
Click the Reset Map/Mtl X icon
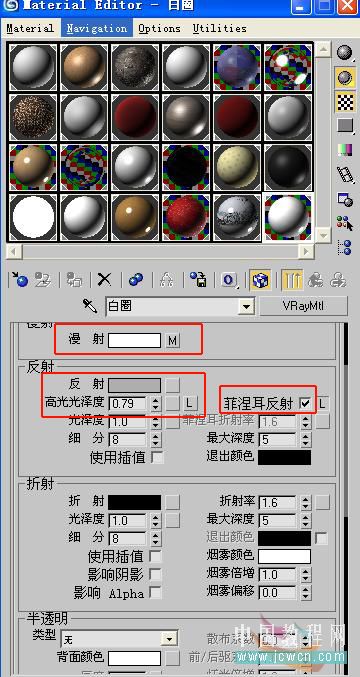click(x=104, y=279)
